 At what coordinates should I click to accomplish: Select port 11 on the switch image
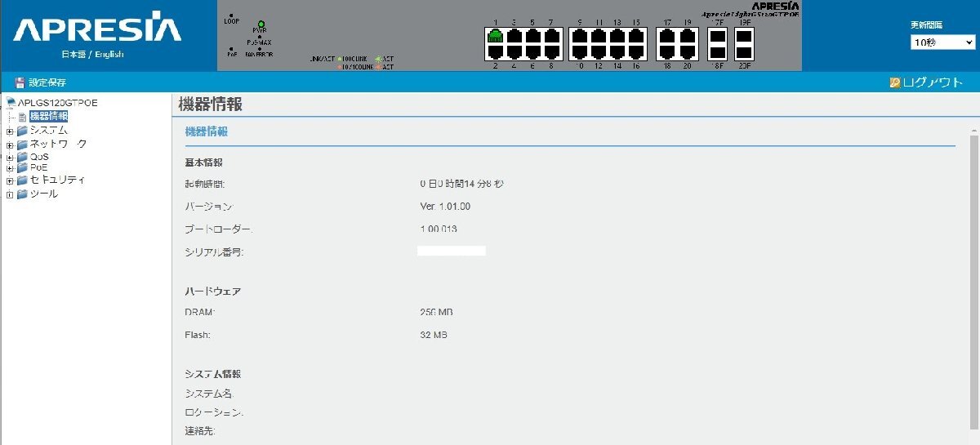pos(599,36)
